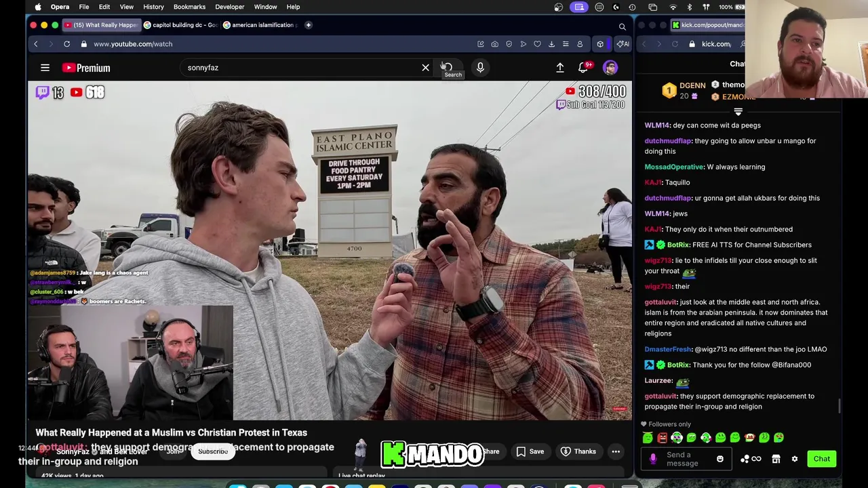868x488 pixels.
Task: Expand the Kick chat leaderboard chevron
Action: pos(738,112)
